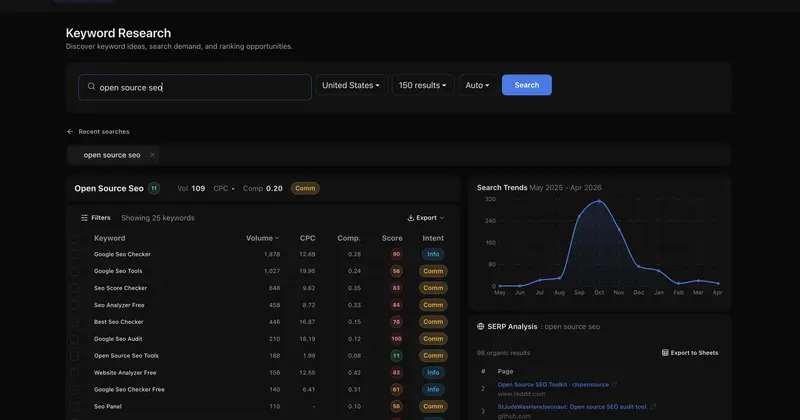
Task: Check the Best Seo Checker row checkbox
Action: [x=74, y=322]
